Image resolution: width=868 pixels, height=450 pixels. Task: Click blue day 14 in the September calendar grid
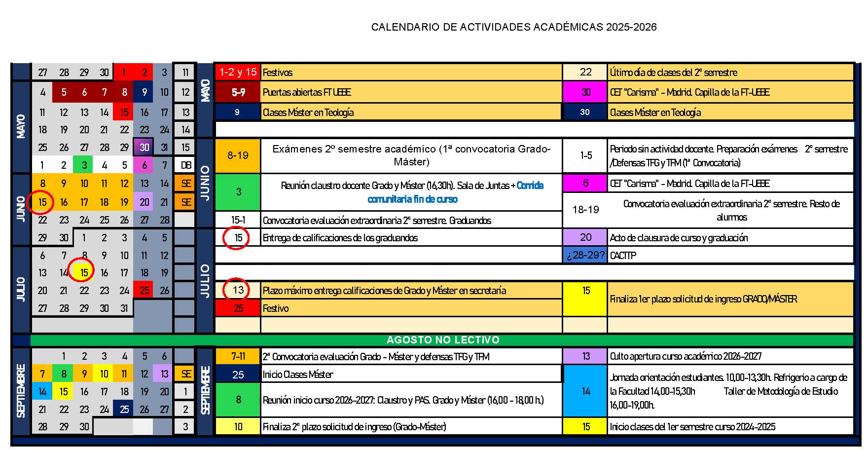point(42,392)
